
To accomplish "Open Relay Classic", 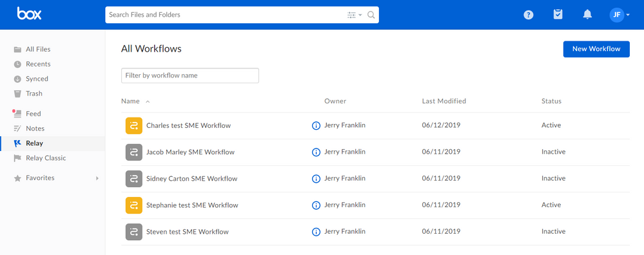I will point(46,158).
